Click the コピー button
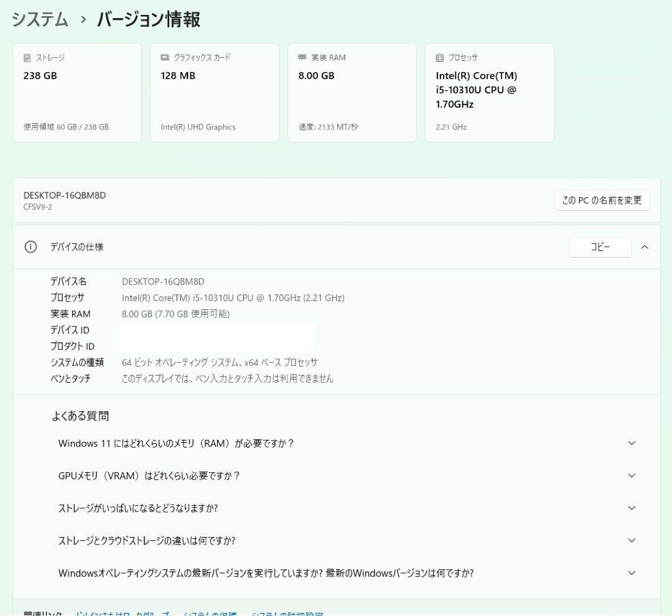672x616 pixels. (600, 247)
